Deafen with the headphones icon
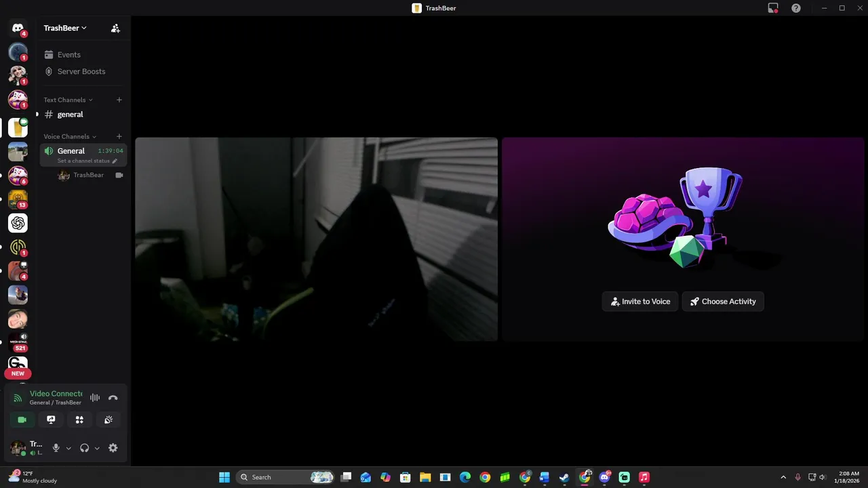 pos(85,448)
